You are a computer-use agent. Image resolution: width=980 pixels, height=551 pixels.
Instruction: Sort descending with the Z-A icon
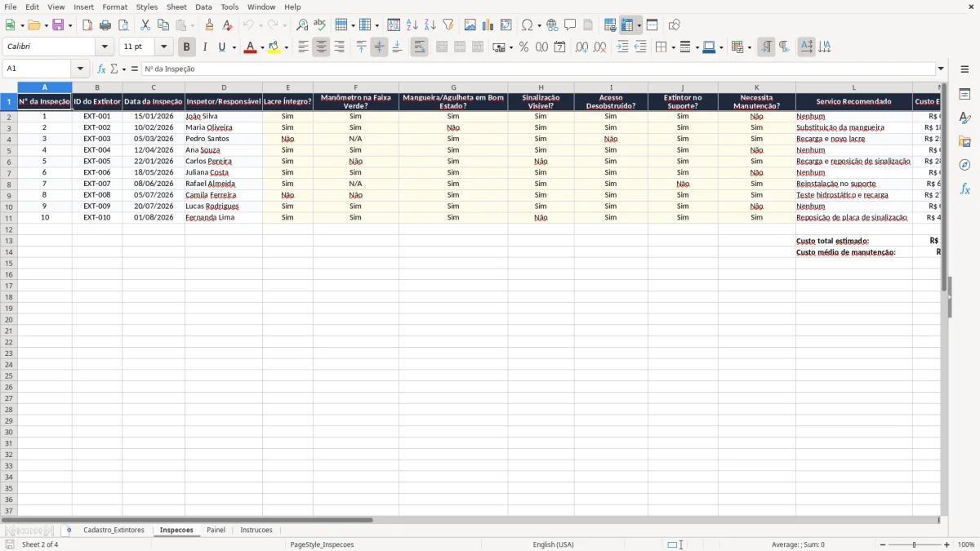tap(430, 25)
